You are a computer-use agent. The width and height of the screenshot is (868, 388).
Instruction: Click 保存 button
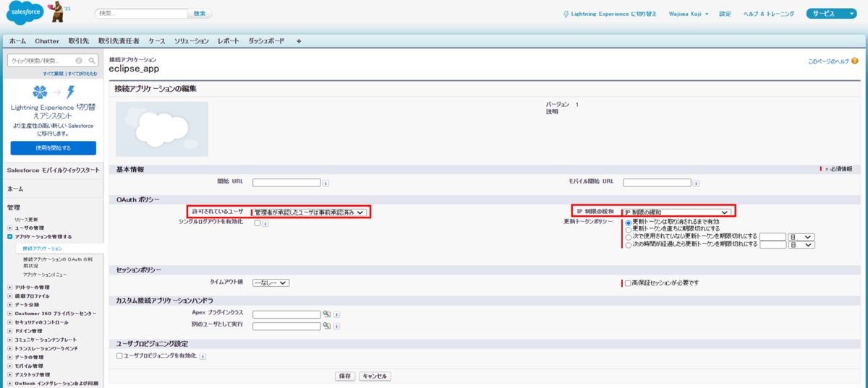pyautogui.click(x=344, y=376)
